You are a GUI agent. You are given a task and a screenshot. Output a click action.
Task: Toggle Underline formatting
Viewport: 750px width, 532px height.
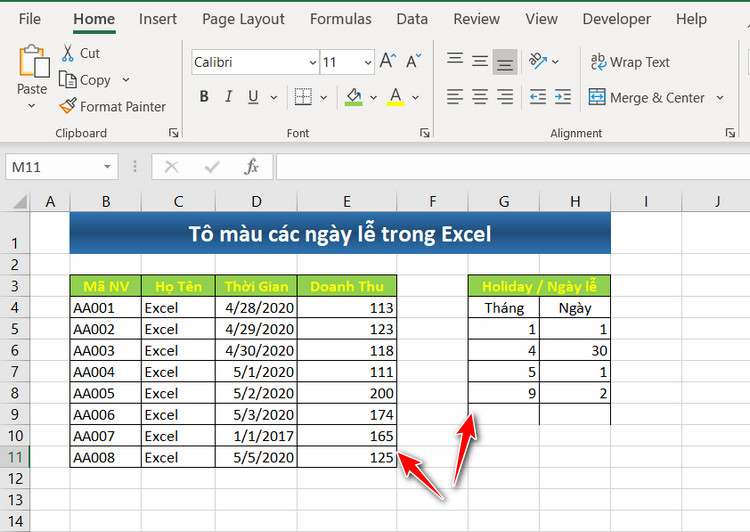(x=253, y=97)
